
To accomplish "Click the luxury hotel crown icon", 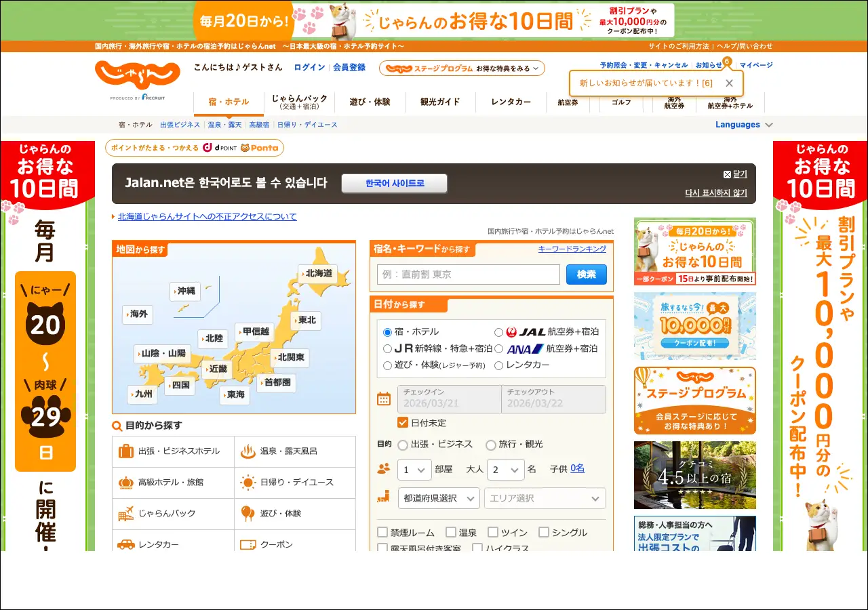I will (x=125, y=483).
